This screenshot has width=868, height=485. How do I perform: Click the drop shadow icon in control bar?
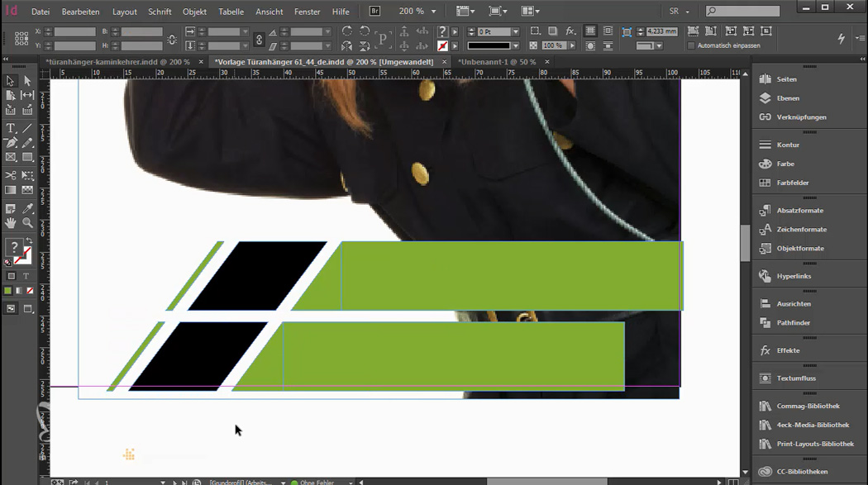[552, 31]
